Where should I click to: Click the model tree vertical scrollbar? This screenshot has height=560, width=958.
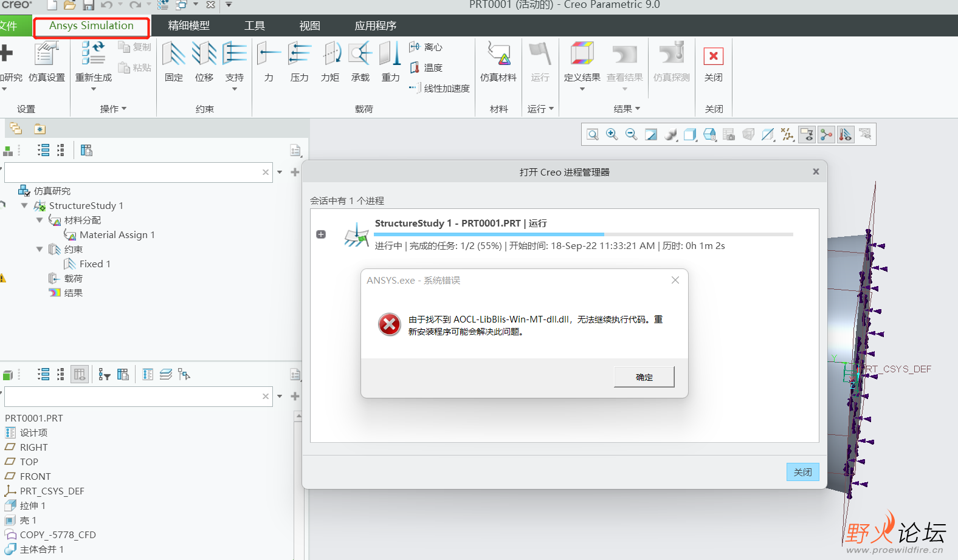(x=298, y=486)
